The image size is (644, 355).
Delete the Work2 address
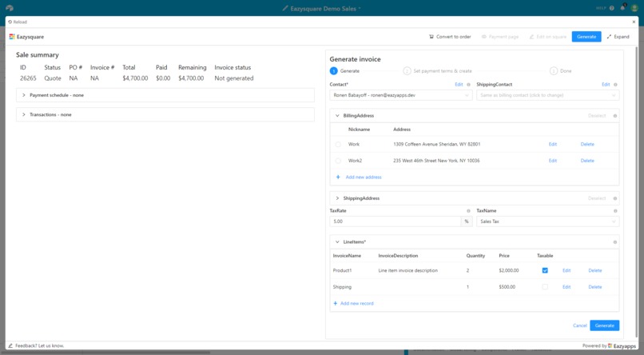pyautogui.click(x=587, y=161)
